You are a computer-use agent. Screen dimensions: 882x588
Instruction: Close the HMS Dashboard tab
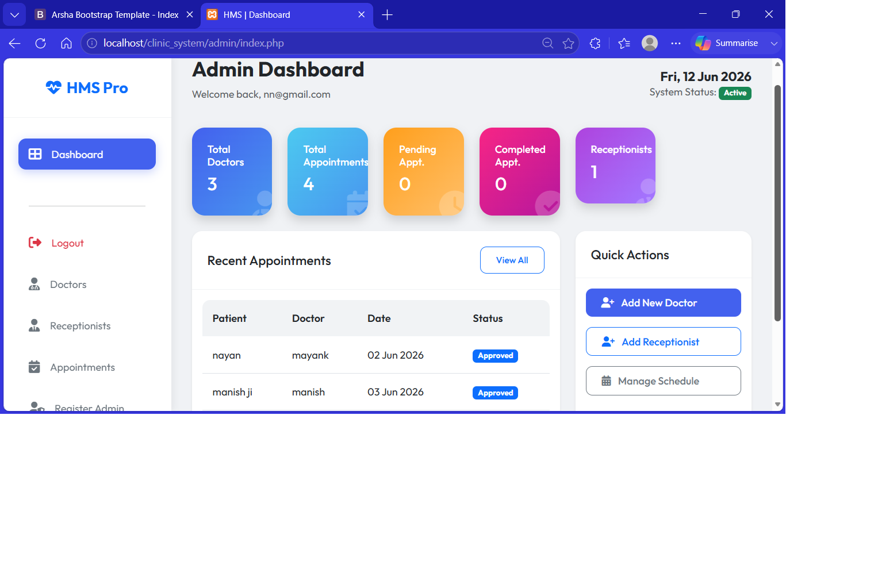point(361,15)
